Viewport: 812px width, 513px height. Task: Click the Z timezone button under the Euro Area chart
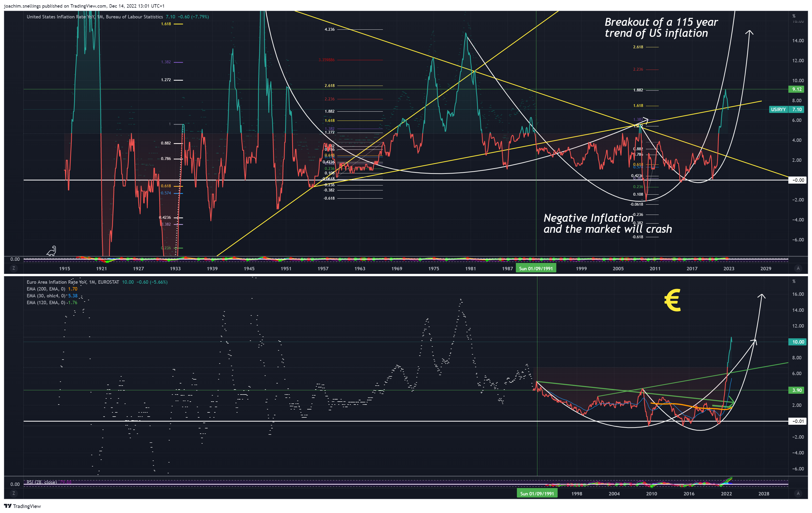13,493
